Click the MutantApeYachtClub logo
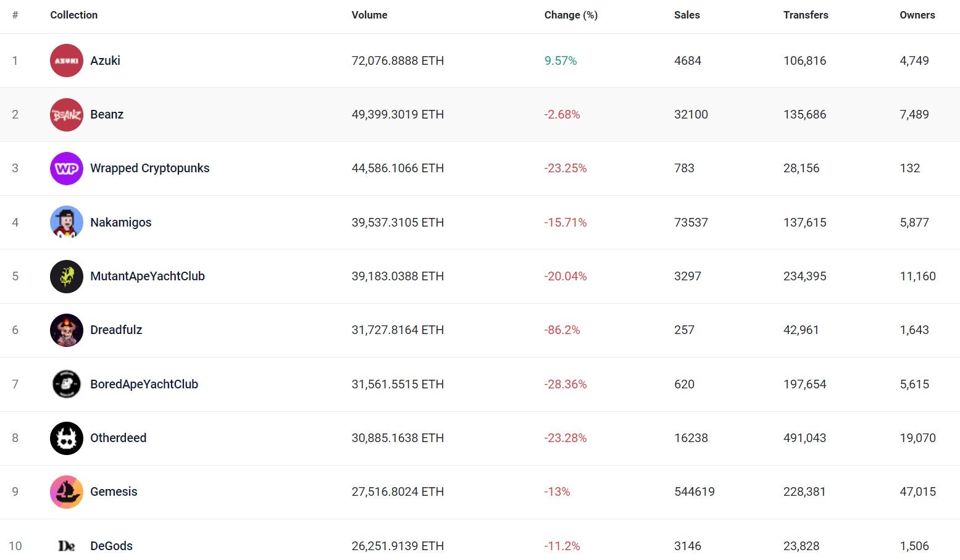This screenshot has width=960, height=560. tap(66, 276)
